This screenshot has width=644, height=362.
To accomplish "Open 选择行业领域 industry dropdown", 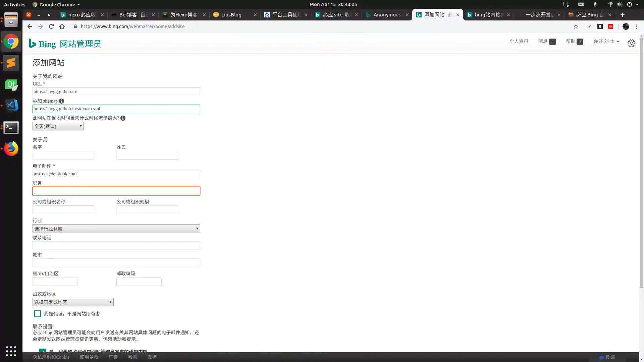I will [x=116, y=229].
